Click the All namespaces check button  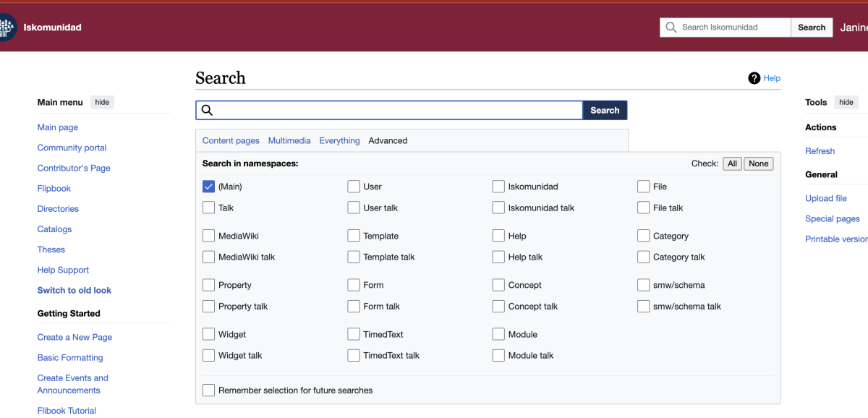[732, 163]
